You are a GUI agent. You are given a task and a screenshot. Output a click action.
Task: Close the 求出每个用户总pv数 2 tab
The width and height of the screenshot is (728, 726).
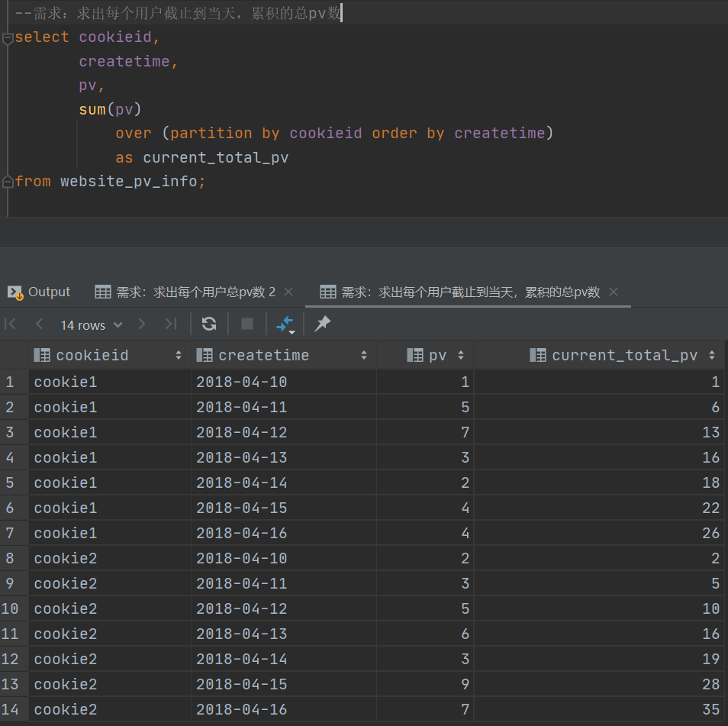coord(288,292)
